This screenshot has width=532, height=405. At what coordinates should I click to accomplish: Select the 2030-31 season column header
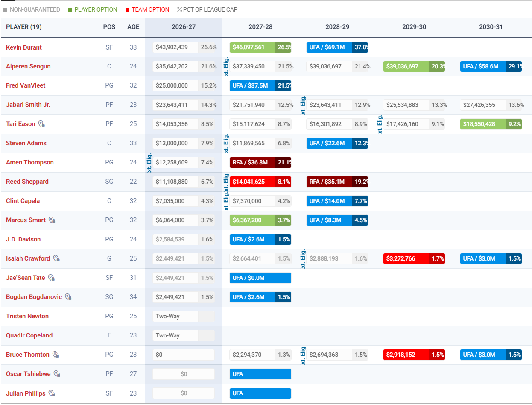coord(491,27)
